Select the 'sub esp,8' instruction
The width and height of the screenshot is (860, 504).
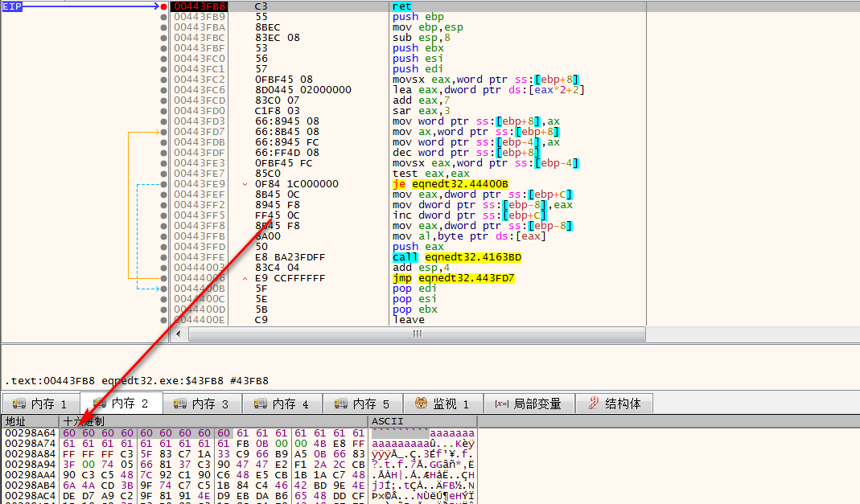(422, 38)
